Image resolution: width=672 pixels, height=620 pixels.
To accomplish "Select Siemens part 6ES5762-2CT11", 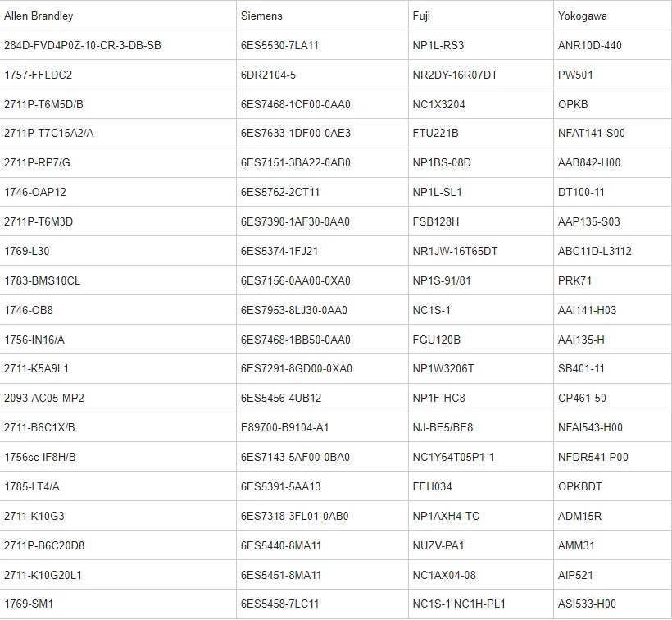I will (x=280, y=192).
